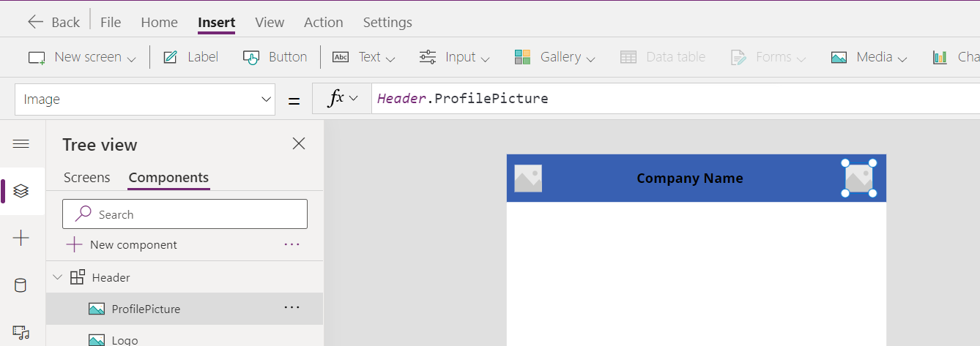The height and width of the screenshot is (346, 980).
Task: Select the Tree view layers icon
Action: tap(21, 191)
